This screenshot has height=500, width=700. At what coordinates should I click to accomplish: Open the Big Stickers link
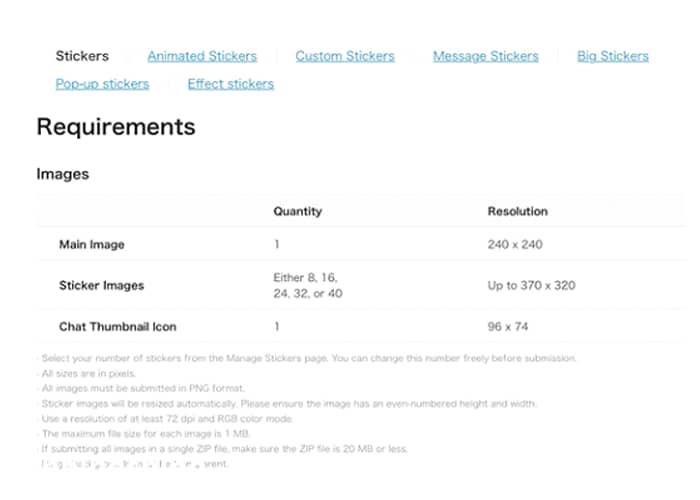pyautogui.click(x=612, y=56)
